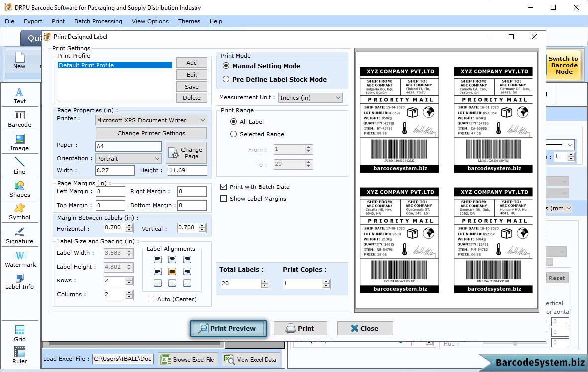Select Default Print Profile entry
588x372 pixels.
click(x=115, y=65)
